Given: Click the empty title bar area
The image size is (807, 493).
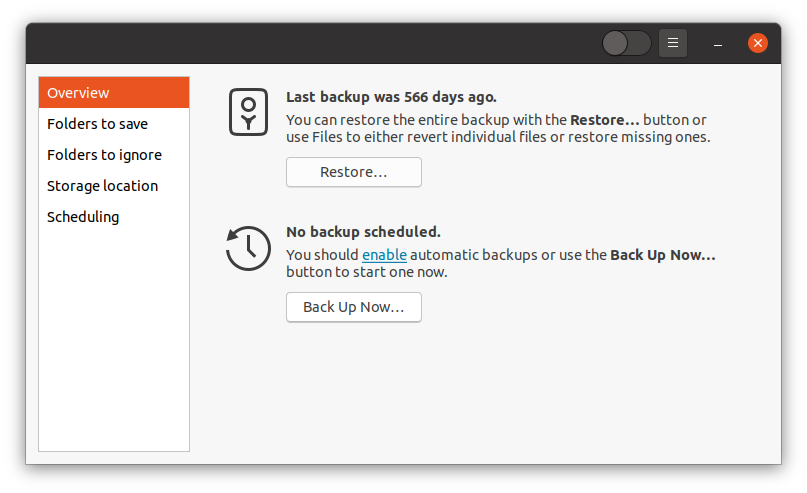Looking at the screenshot, I should coord(309,43).
